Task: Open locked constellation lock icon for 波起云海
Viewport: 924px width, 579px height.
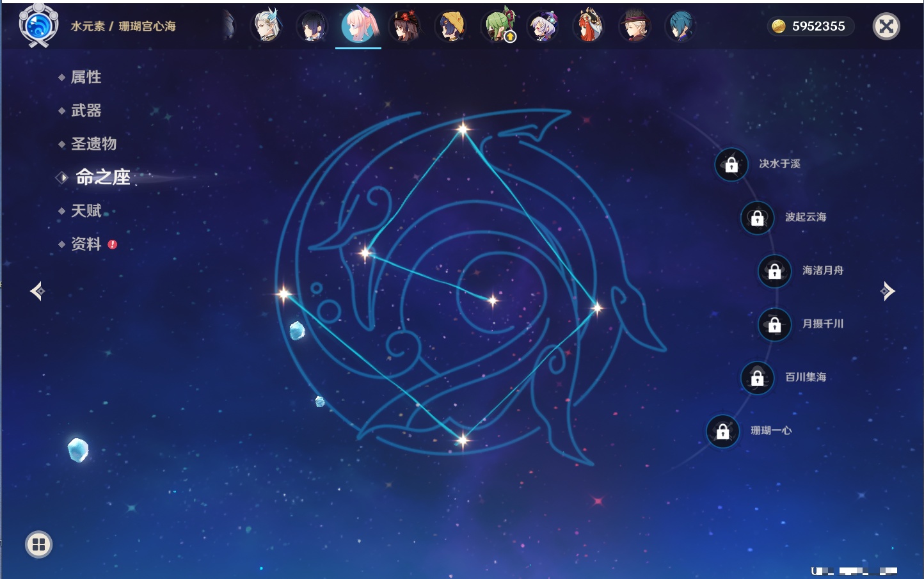Action: 757,218
